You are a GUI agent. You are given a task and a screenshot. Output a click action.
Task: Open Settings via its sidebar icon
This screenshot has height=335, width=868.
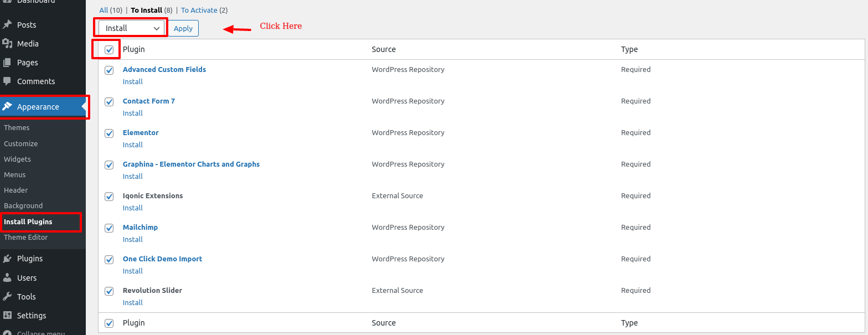[x=7, y=315]
